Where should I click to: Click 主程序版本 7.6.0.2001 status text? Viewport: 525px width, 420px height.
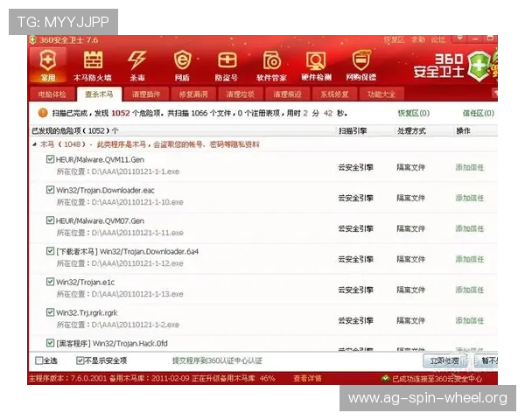67,379
